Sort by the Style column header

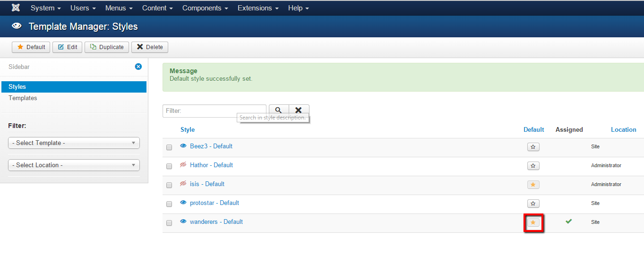click(188, 129)
